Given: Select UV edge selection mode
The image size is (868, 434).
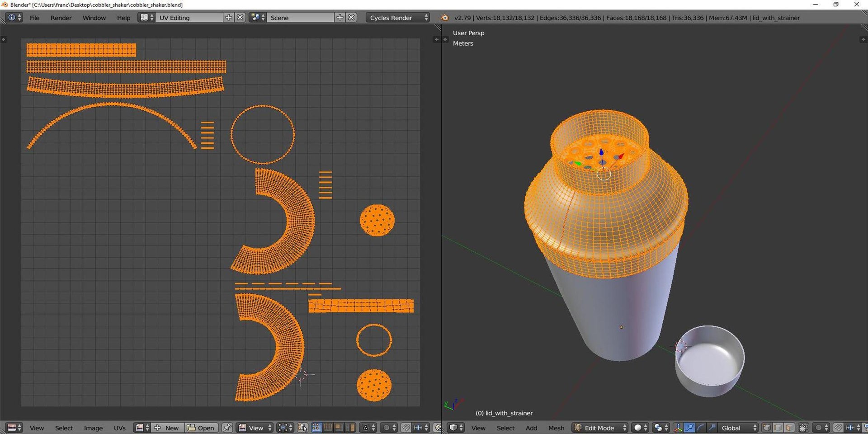Looking at the screenshot, I should pos(328,428).
